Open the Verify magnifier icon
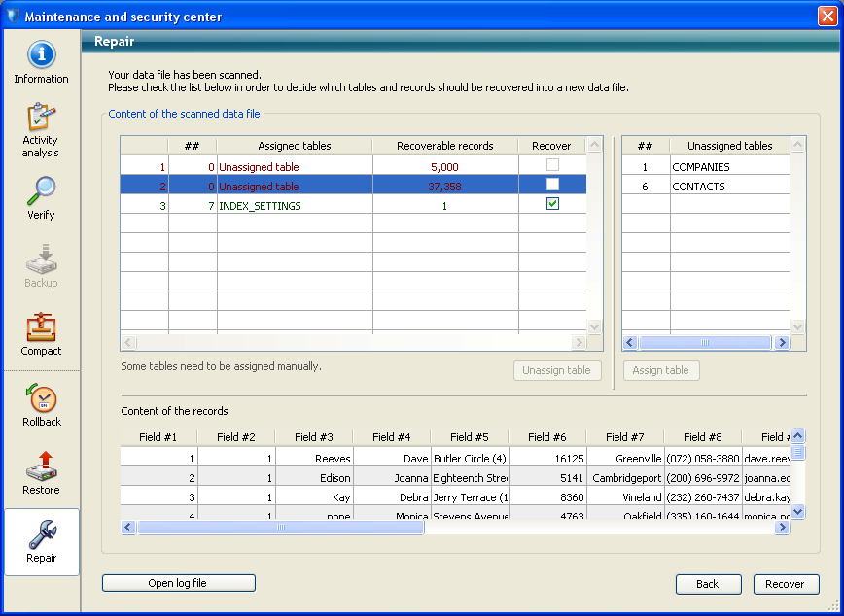 click(41, 191)
